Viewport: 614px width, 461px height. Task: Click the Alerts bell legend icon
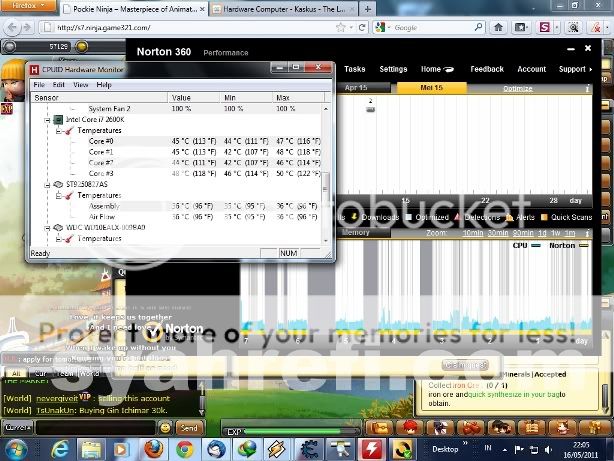[x=509, y=217]
